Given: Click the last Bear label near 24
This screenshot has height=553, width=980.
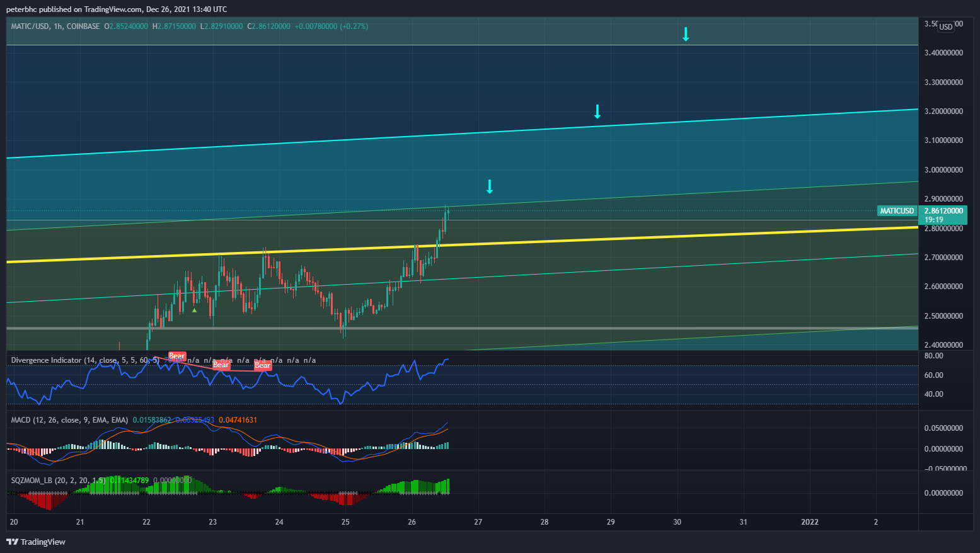Looking at the screenshot, I should (263, 365).
